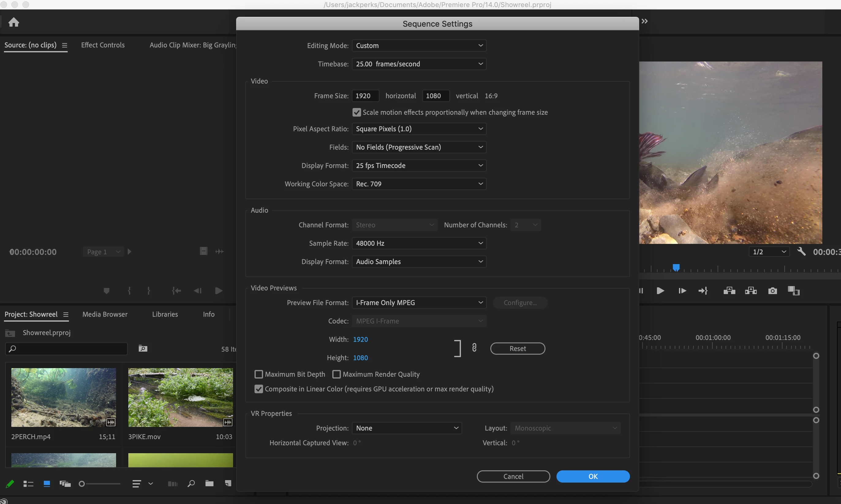Screen dimensions: 841x504
Task: Enable Maximum Render Quality checkbox
Action: (336, 374)
